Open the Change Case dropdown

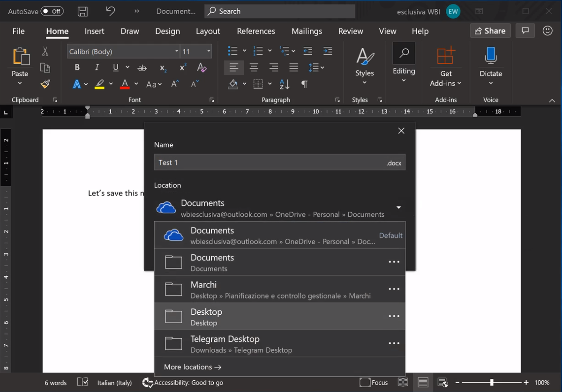point(154,84)
